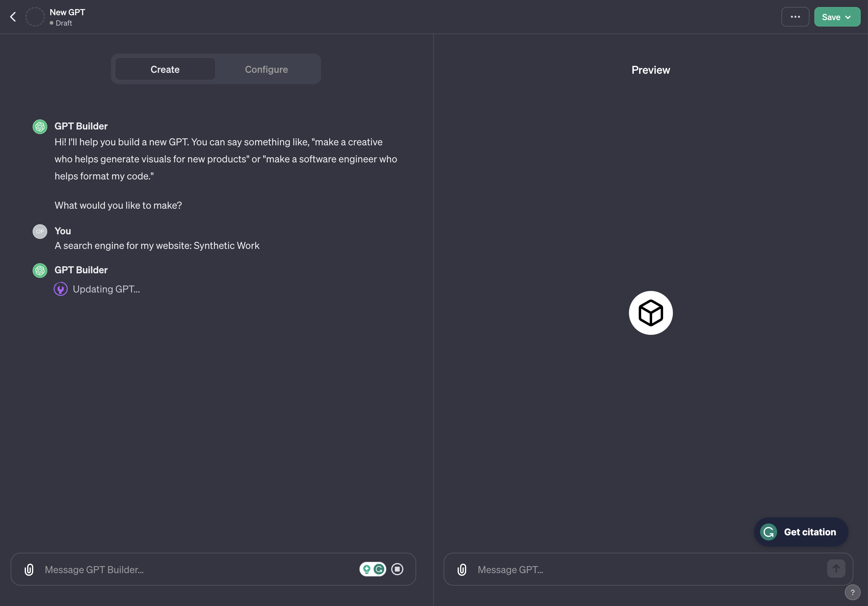Click GPT Builder avatar above Updating GPT
Screen dimensions: 868x606
click(40, 271)
